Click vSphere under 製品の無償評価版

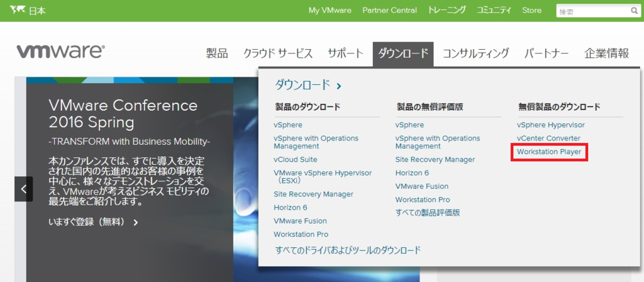(409, 125)
